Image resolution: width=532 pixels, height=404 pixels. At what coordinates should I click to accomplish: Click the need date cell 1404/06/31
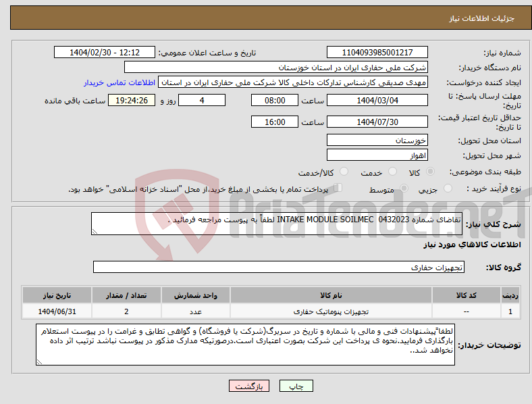57,311
